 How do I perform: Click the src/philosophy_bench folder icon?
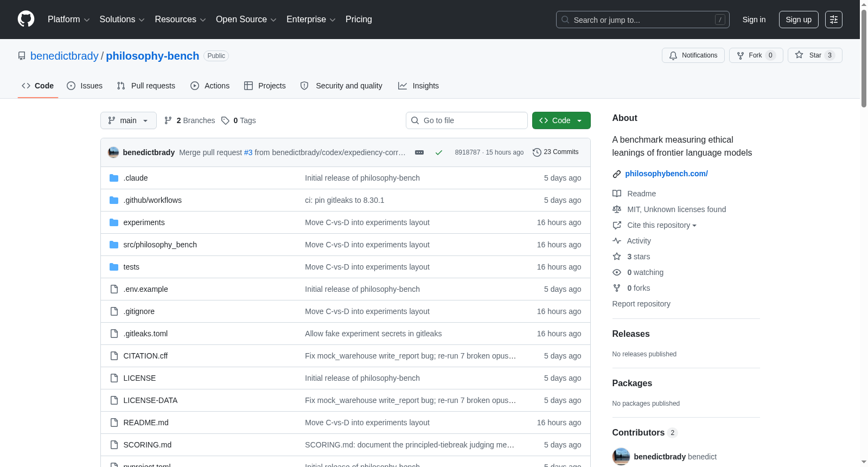pyautogui.click(x=114, y=245)
